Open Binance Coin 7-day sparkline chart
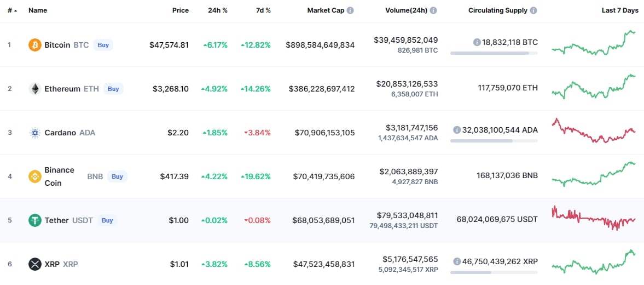 (594, 174)
